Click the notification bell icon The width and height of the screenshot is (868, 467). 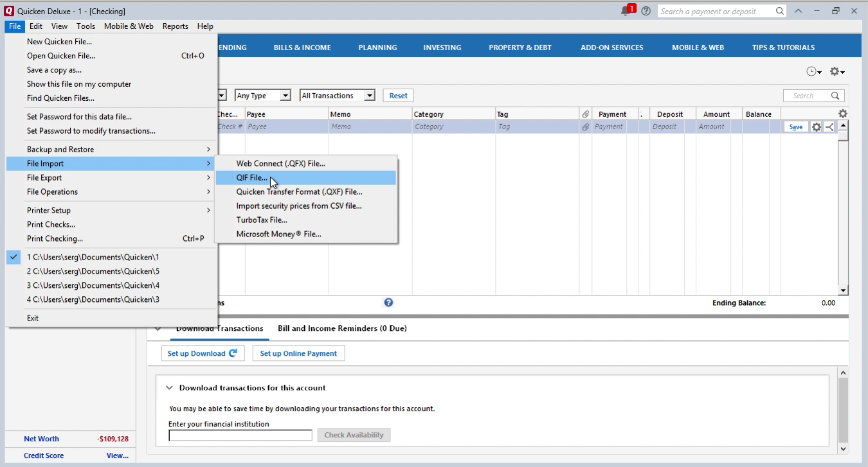click(626, 11)
